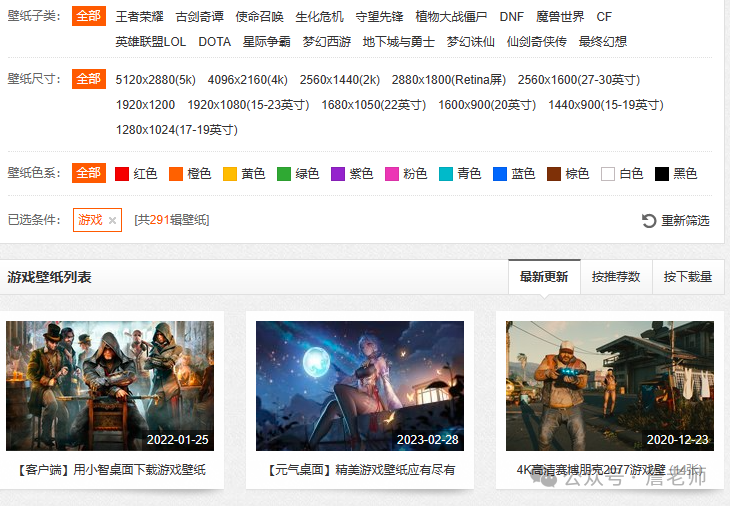Select the blue 蓝色 color swatch
Viewport: 730px width, 506px height.
pyautogui.click(x=500, y=174)
